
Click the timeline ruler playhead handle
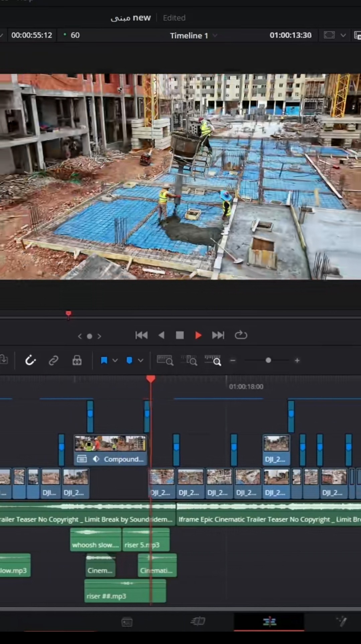click(x=151, y=379)
